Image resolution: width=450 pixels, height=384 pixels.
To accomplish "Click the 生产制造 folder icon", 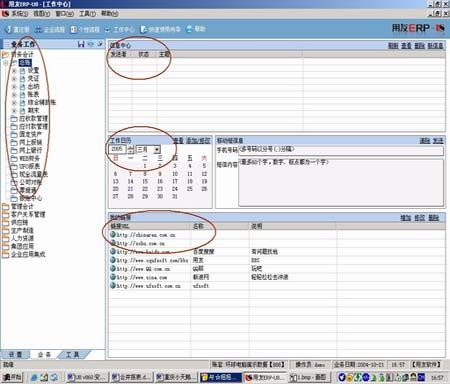I will tap(5, 231).
